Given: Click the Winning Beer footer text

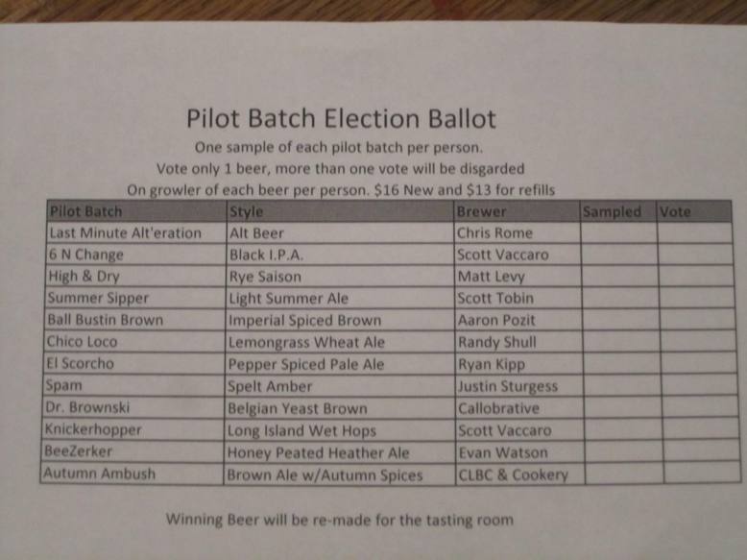Looking at the screenshot, I should pos(340,520).
